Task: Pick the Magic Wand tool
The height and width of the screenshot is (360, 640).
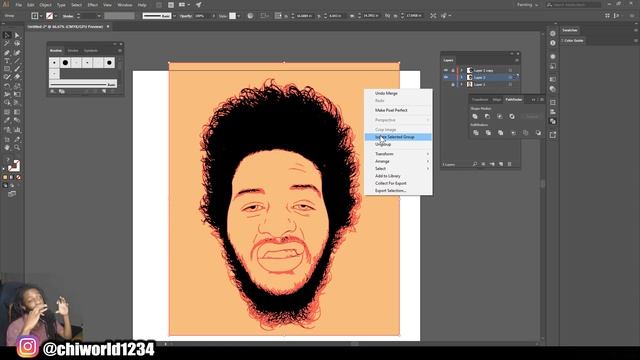Action: (7, 43)
